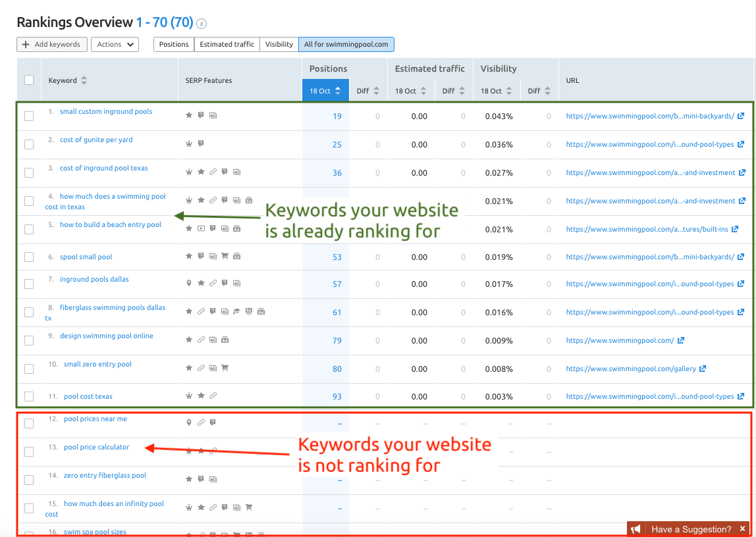This screenshot has height=537, width=756.
Task: Switch to the Estimated traffic tab
Action: point(227,44)
